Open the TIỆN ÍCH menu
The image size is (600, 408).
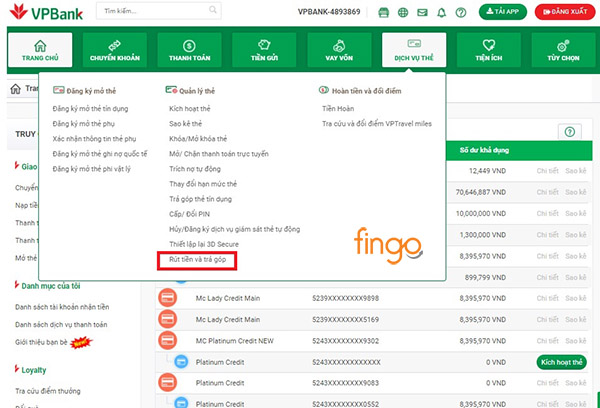click(489, 50)
